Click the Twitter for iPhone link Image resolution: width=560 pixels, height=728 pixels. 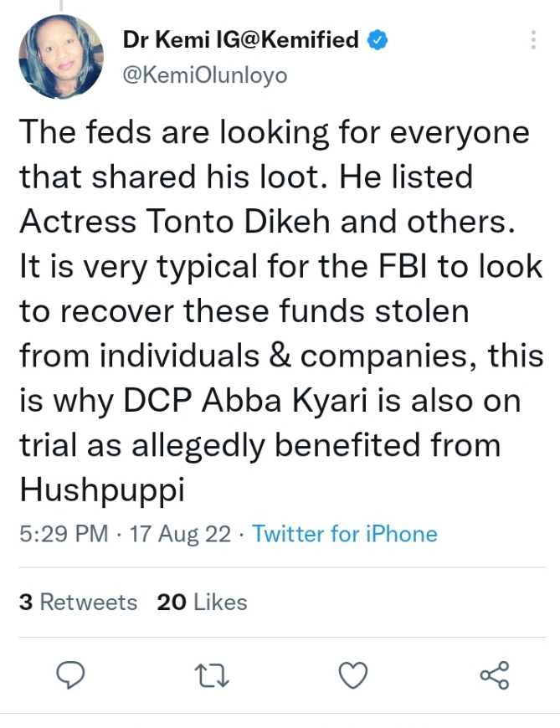pyautogui.click(x=344, y=534)
